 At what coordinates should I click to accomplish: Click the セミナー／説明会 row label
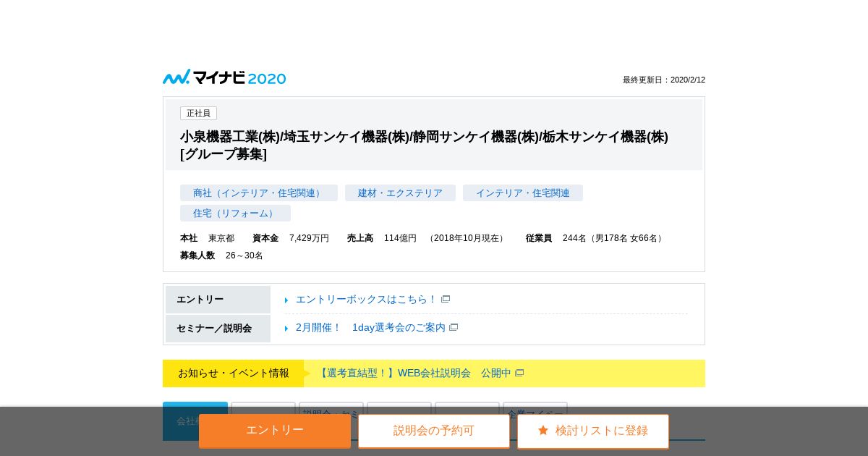[x=218, y=329]
